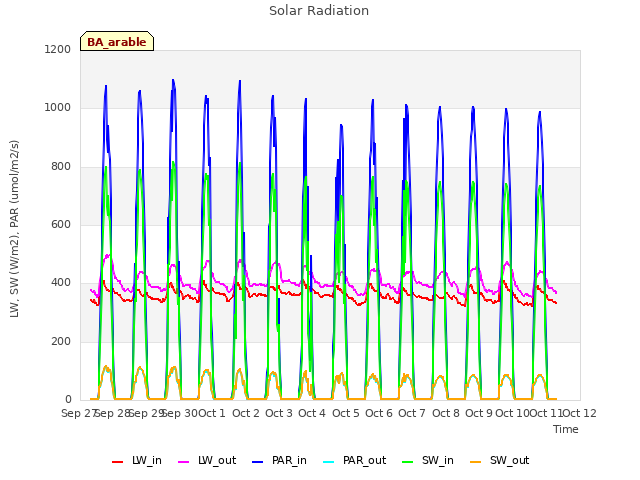640x480 pixels.
Task: Click the Oct 5 x-axis tick label
Action: pos(346,413)
